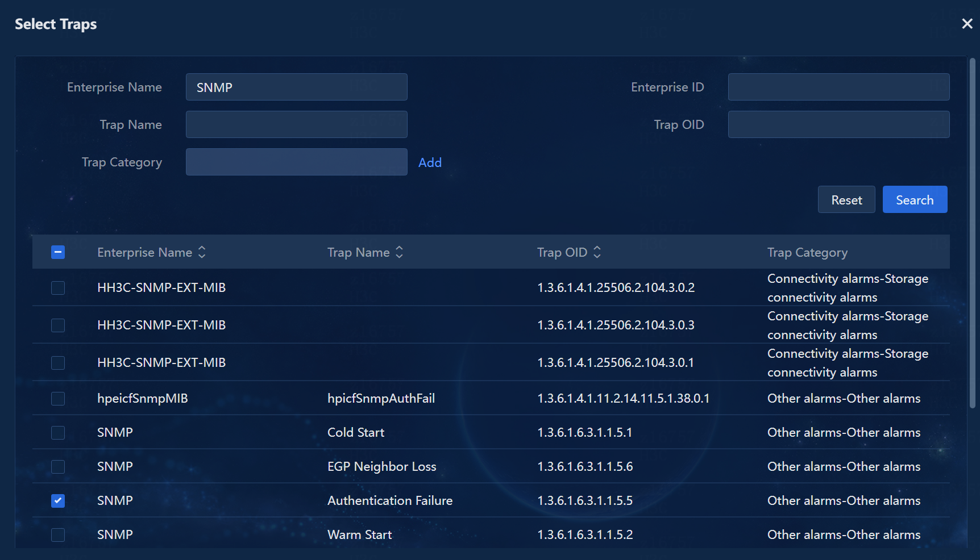Check the Cold Start row checkbox
980x560 pixels.
click(58, 433)
